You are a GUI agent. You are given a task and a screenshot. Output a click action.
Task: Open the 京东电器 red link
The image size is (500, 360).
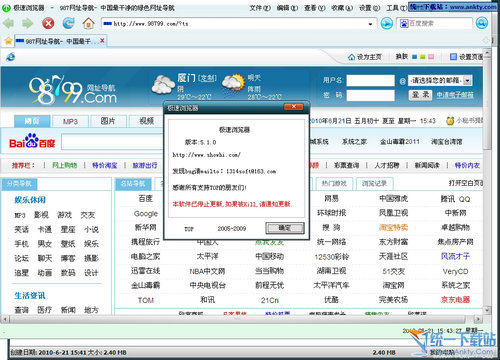click(x=455, y=300)
